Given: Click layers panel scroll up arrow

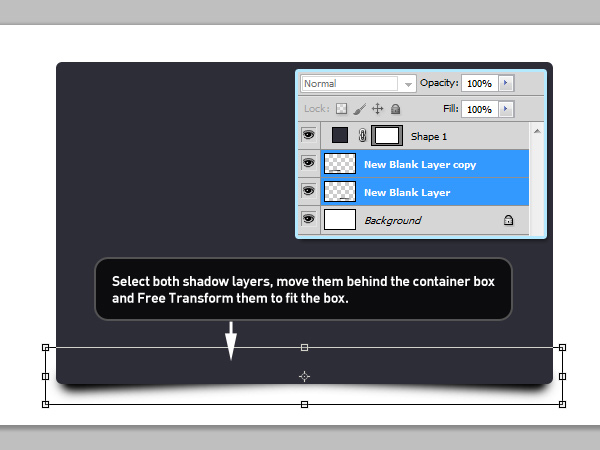Looking at the screenshot, I should click(537, 131).
